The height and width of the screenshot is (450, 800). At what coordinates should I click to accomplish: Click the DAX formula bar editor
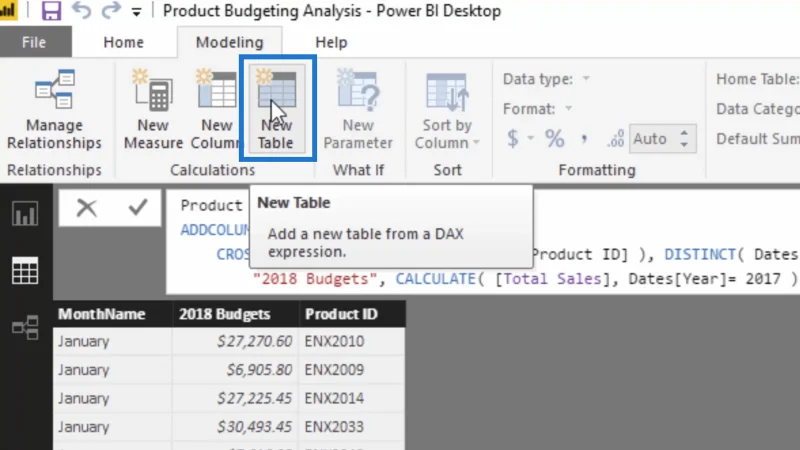tap(482, 242)
